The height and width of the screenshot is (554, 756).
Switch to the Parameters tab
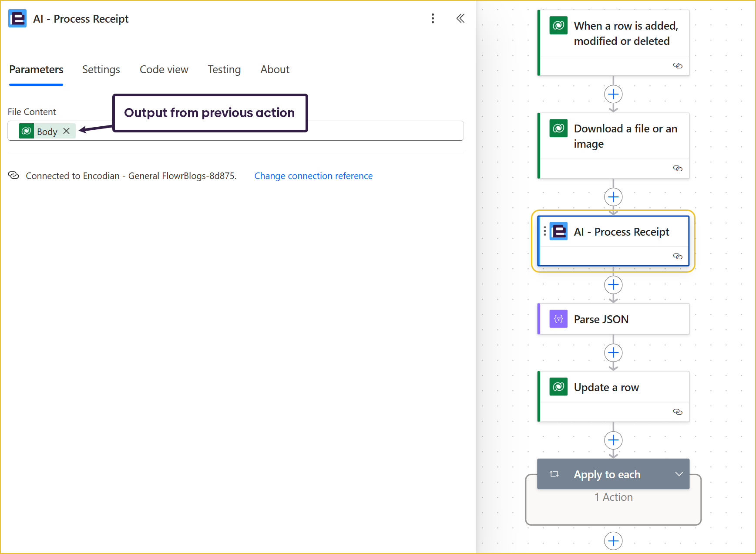pyautogui.click(x=36, y=70)
